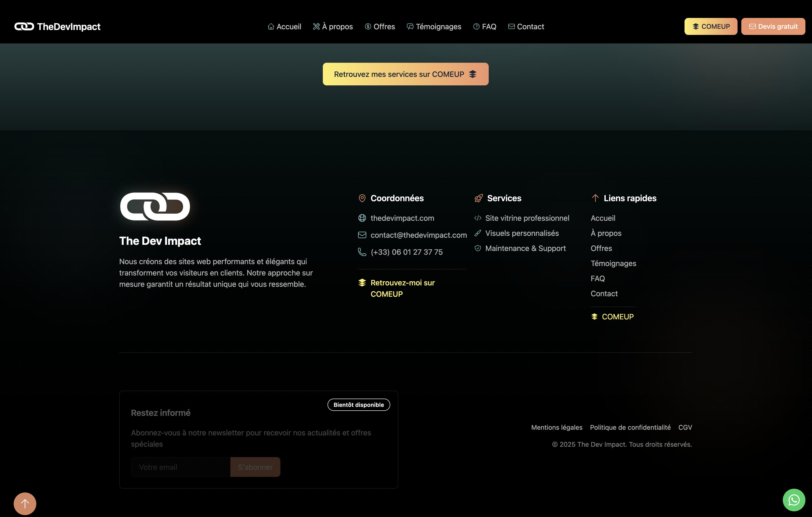Click the shield icon for Maintenance & Support
Screen dimensions: 812x517
click(477, 248)
